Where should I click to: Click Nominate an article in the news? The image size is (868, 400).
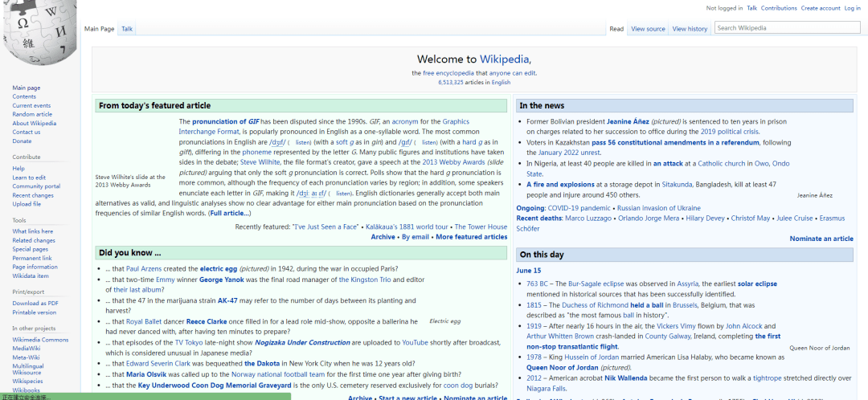click(821, 239)
